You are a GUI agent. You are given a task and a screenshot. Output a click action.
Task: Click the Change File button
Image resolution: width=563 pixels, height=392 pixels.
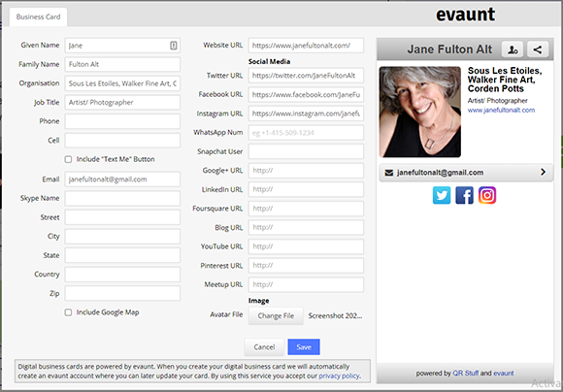click(276, 316)
